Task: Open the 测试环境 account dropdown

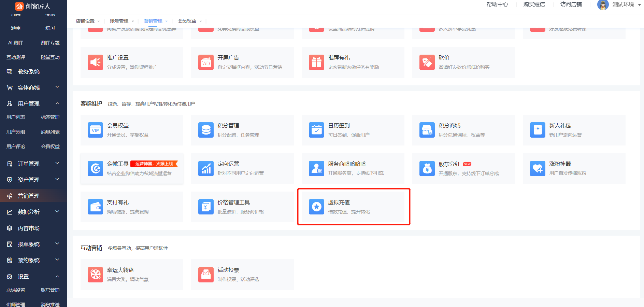Action: pos(639,5)
